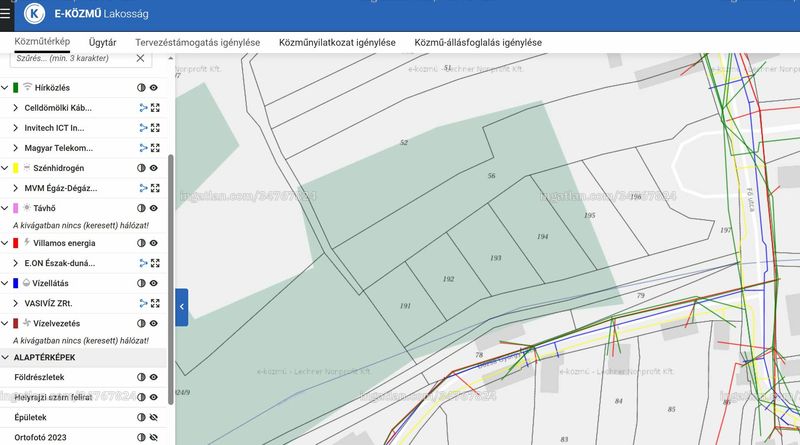Collapse the Szénhidrogén group

coord(5,168)
